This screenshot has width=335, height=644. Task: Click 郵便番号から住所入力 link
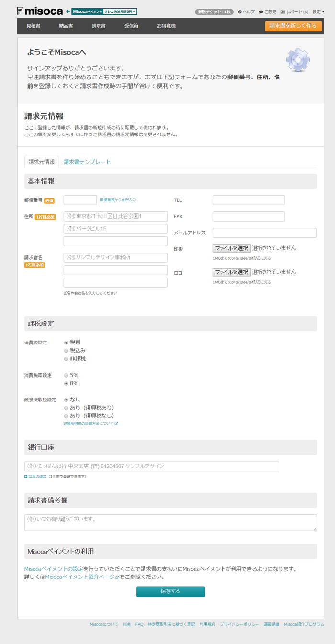(118, 200)
